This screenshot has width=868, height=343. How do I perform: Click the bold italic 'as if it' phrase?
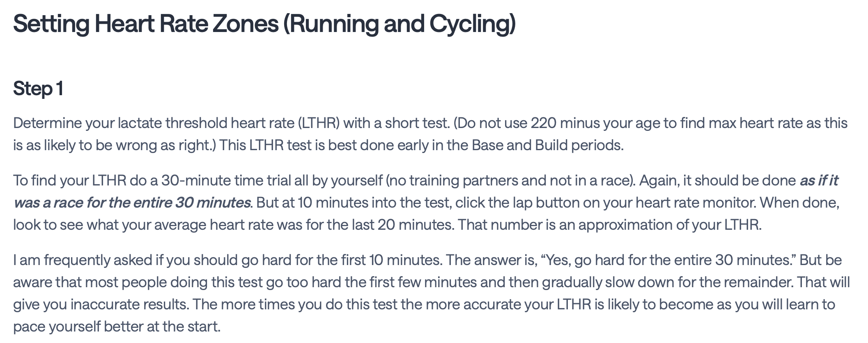pos(819,181)
